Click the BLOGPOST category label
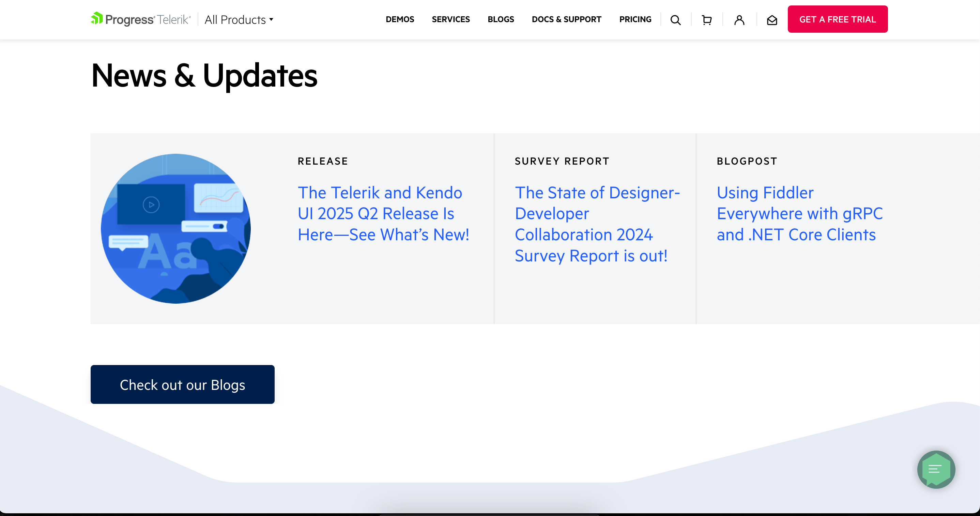 click(x=747, y=161)
